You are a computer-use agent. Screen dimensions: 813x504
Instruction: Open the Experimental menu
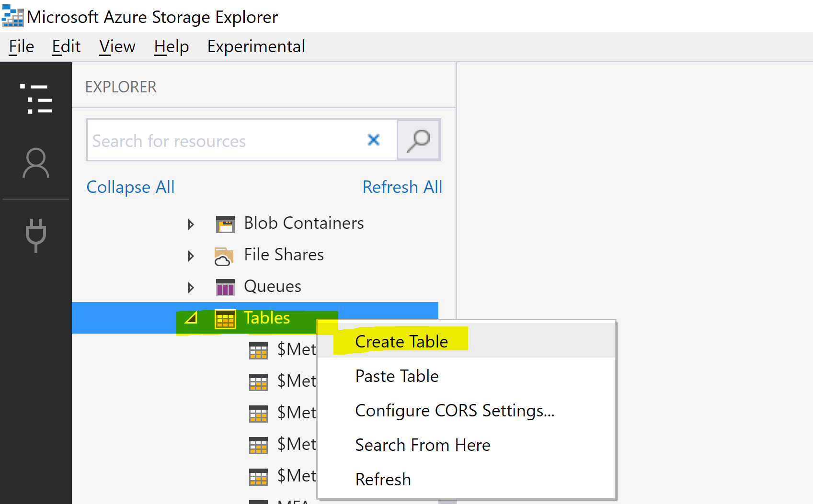point(256,46)
